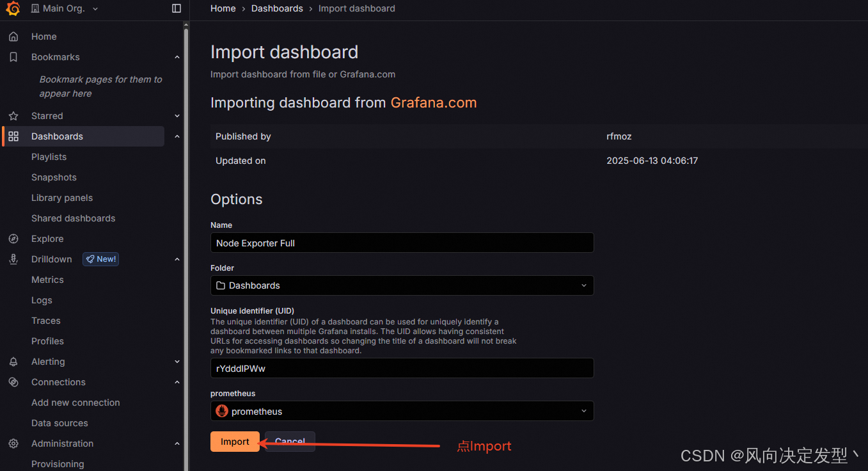Open Logs under Drilldown
This screenshot has height=471, width=868.
click(x=42, y=300)
